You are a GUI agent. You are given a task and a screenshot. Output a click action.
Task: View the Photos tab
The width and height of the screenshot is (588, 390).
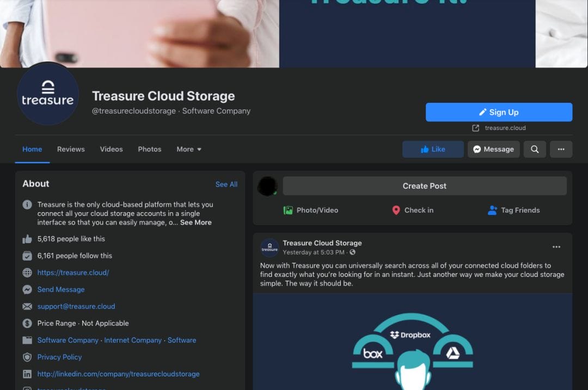coord(150,149)
